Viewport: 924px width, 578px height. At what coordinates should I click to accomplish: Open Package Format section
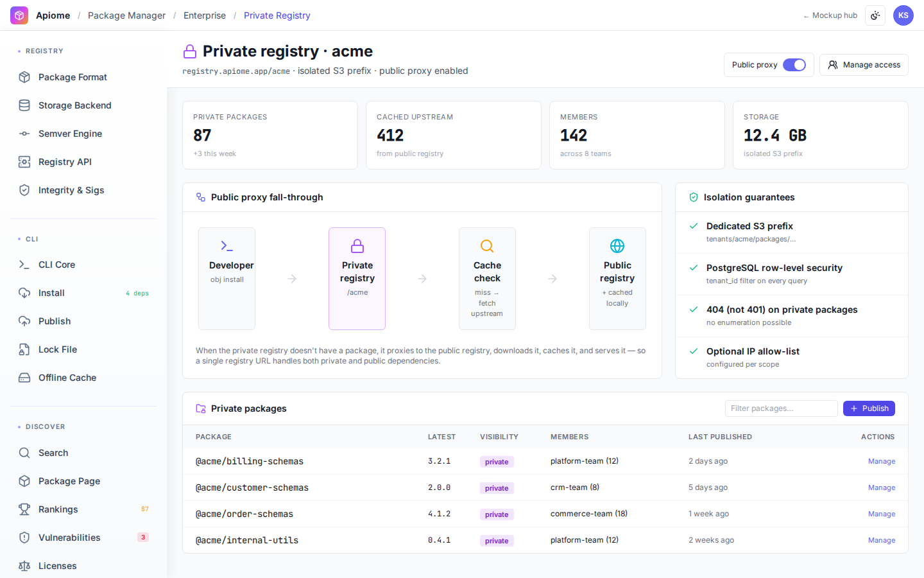coord(83,77)
